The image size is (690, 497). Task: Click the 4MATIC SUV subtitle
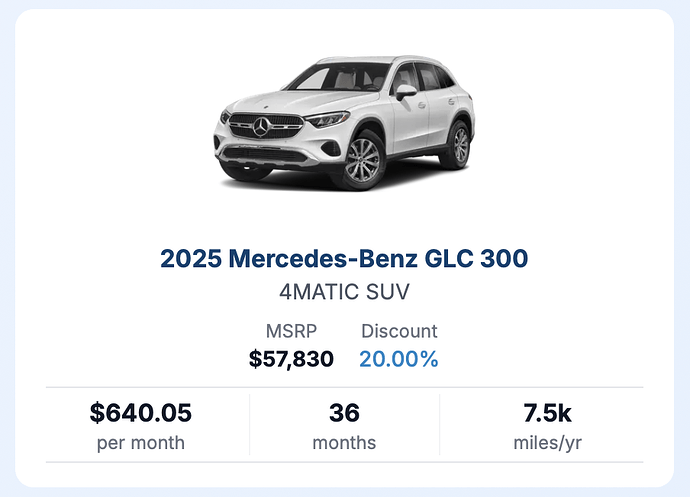pos(344,291)
